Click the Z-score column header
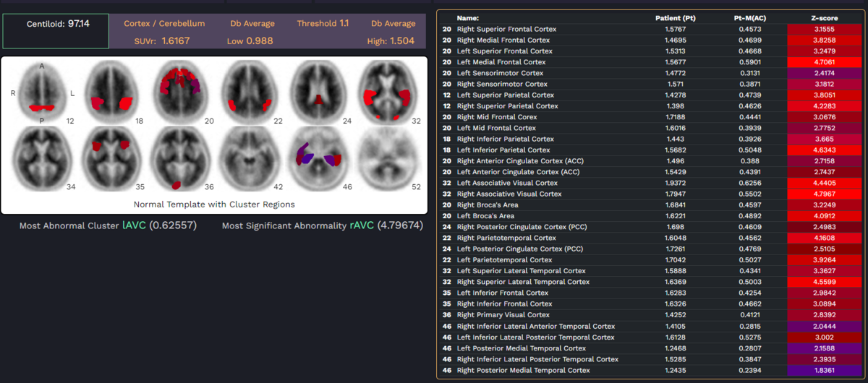 [x=825, y=17]
